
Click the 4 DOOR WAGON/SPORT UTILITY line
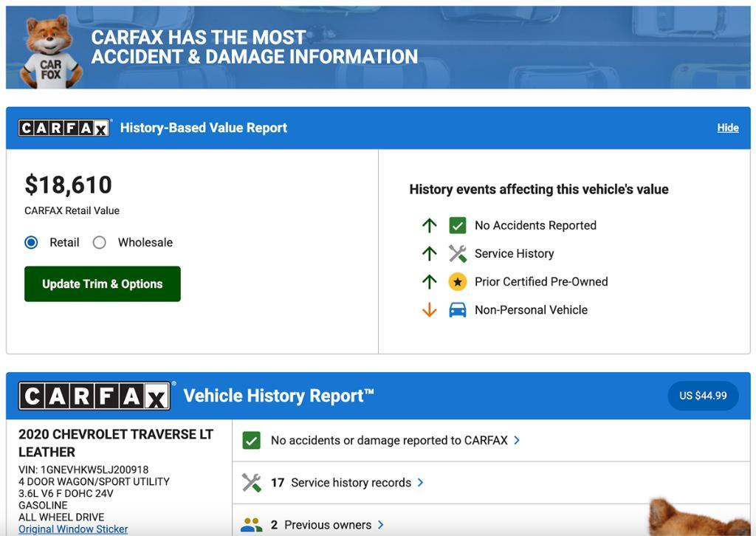[94, 481]
